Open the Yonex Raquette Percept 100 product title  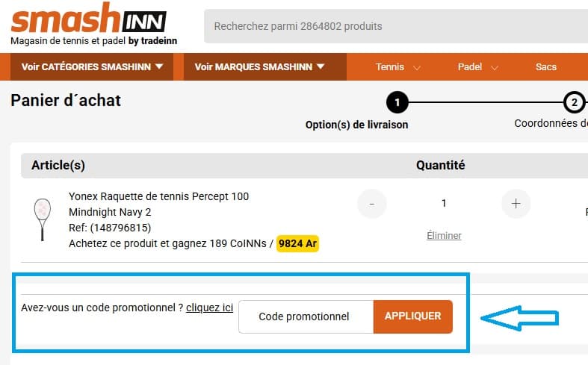158,196
